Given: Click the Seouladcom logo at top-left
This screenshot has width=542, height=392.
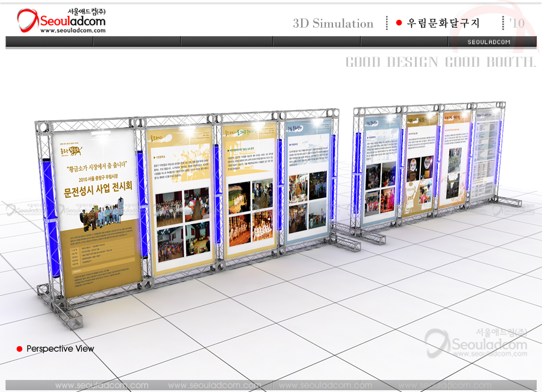Looking at the screenshot, I should [60, 21].
